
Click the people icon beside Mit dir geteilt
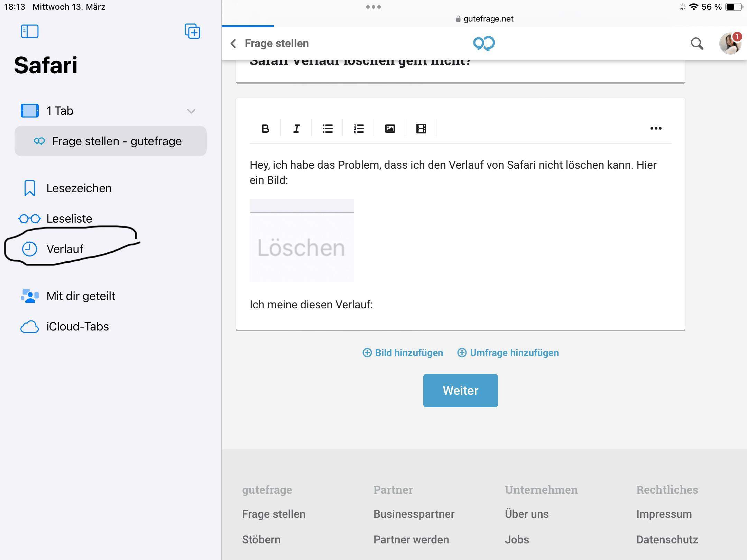30,296
